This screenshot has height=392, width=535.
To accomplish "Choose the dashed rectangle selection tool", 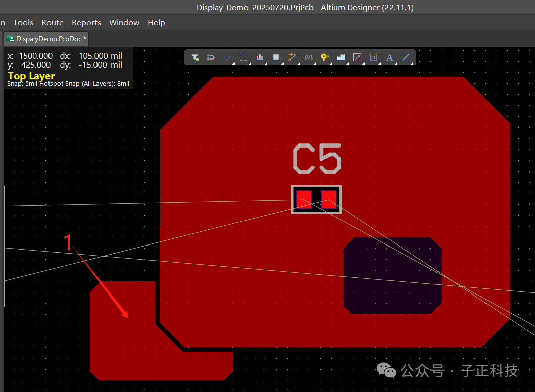I will click(244, 57).
